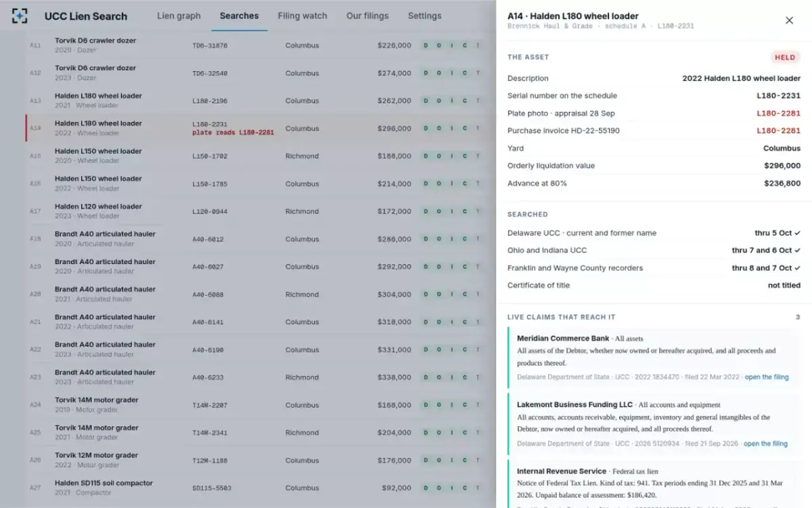
Task: Select the A17 Halden L120 wheel loader row
Action: (261, 212)
